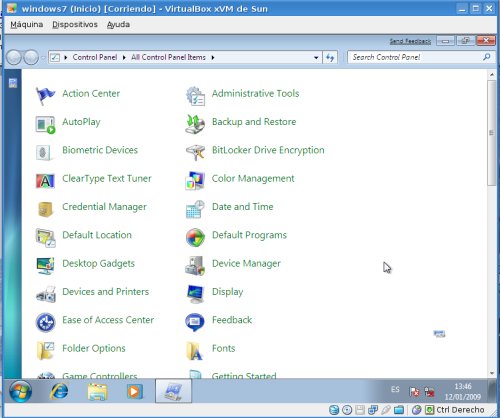Open the Device Manager icon
Screen dimensions: 500x418
tap(195, 266)
